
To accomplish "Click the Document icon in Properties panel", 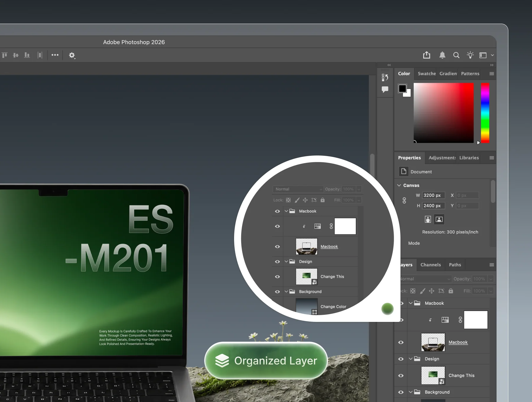I will tap(404, 171).
